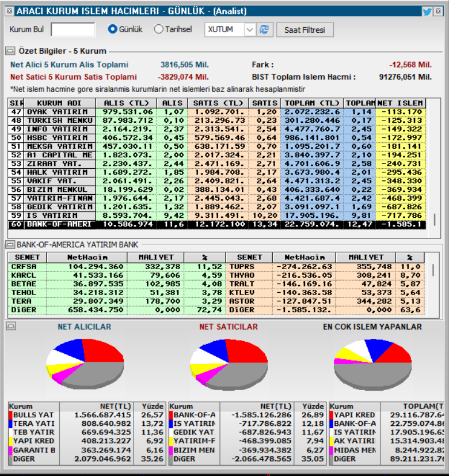Viewport: 449px width, 476px height.
Task: Select the HALK YATIRIM row
Action: (217, 172)
